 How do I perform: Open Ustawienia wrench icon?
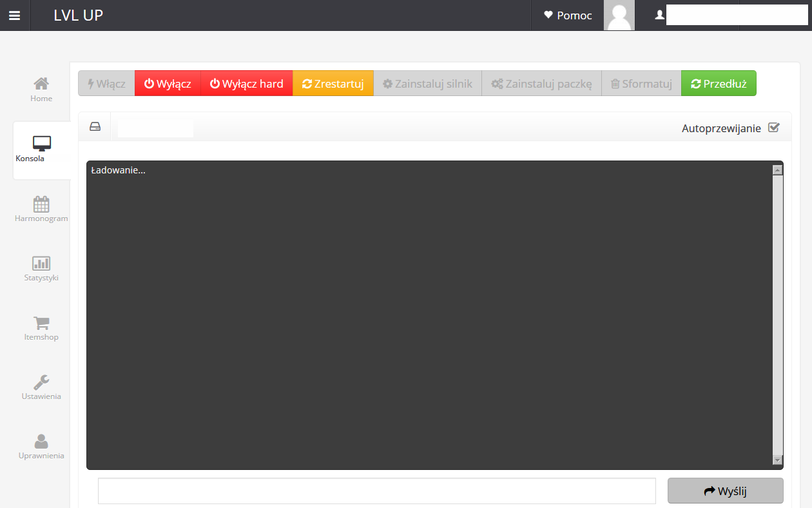pyautogui.click(x=41, y=382)
